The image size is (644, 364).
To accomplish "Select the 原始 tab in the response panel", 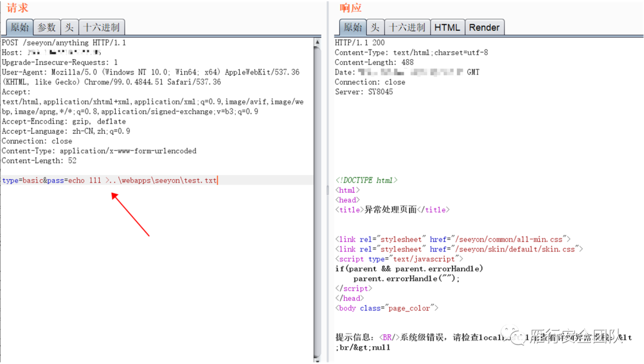I will 353,27.
